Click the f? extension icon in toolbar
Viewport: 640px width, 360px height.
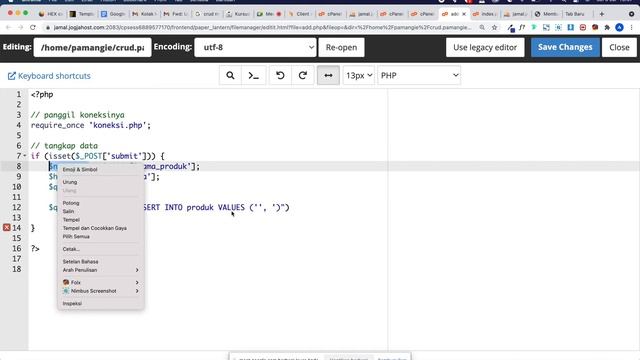tap(522, 27)
